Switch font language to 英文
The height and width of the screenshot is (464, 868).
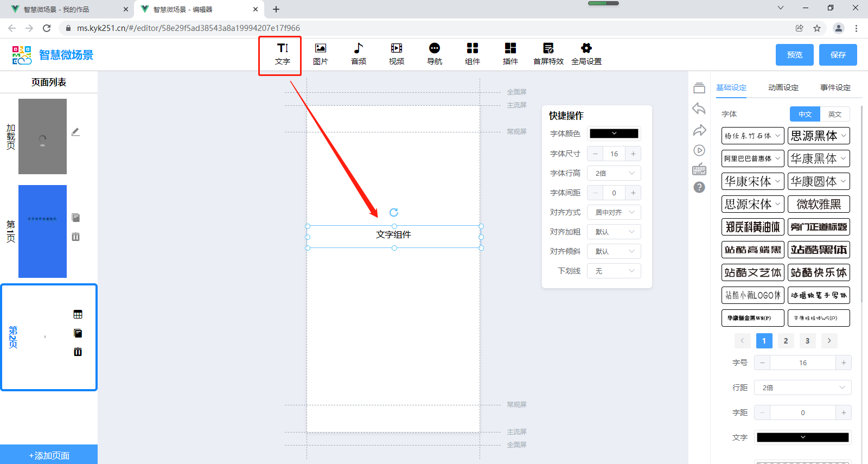834,114
